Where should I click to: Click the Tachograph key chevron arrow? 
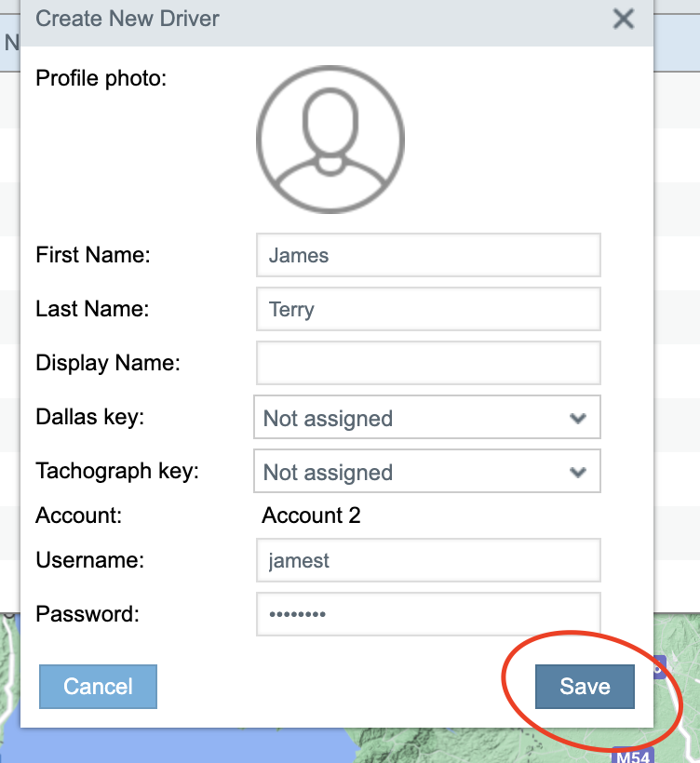click(578, 473)
